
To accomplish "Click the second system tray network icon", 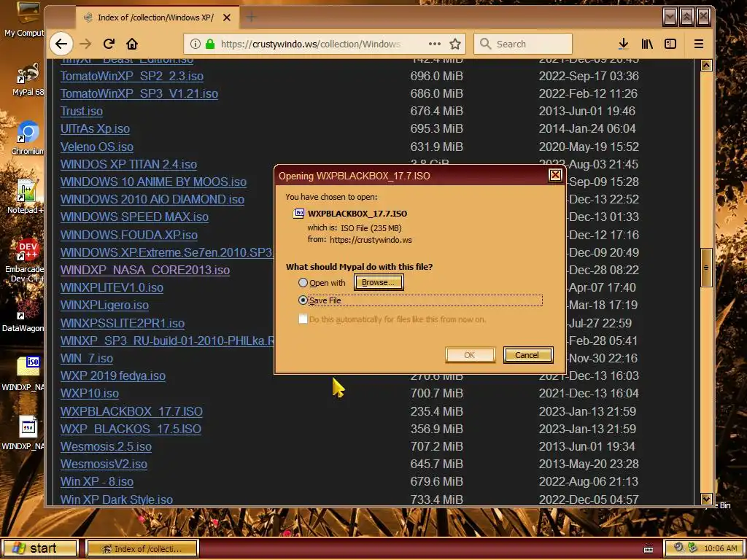I will point(692,548).
